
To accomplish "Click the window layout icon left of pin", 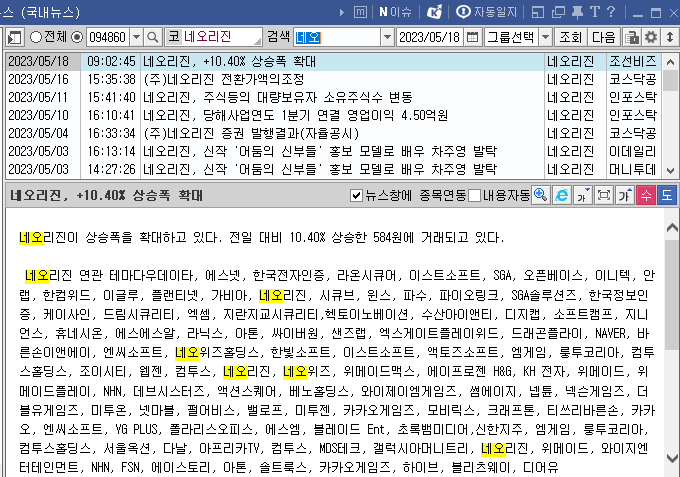I will click(x=538, y=12).
